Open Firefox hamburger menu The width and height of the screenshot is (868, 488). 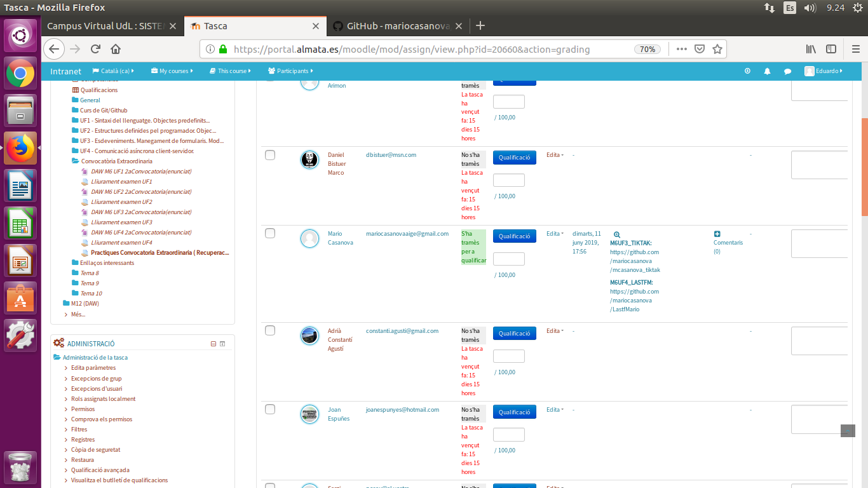[855, 49]
